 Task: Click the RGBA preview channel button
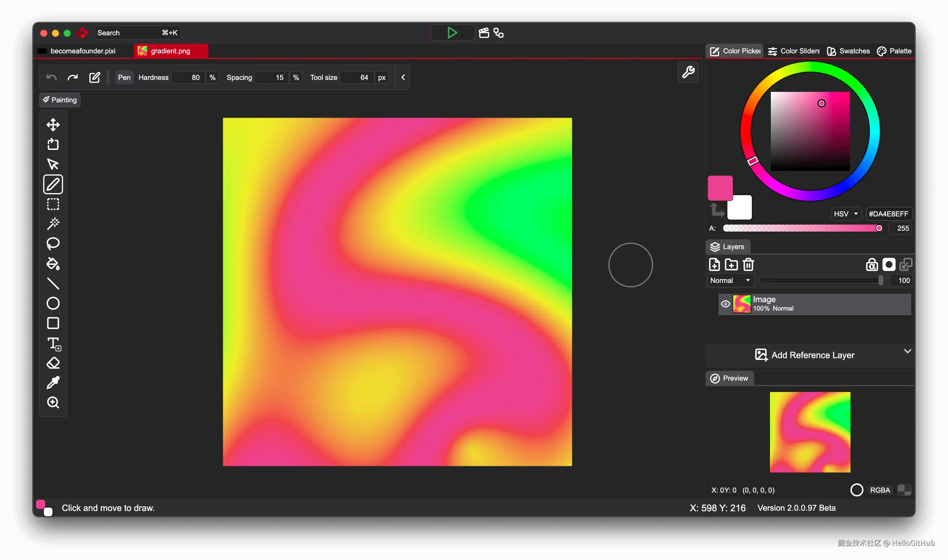pos(880,490)
